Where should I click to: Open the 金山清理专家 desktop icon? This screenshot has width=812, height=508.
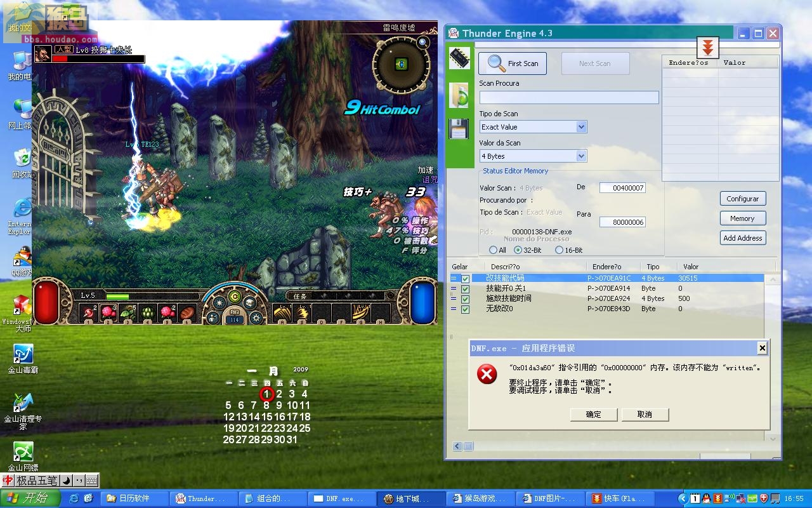coord(23,411)
